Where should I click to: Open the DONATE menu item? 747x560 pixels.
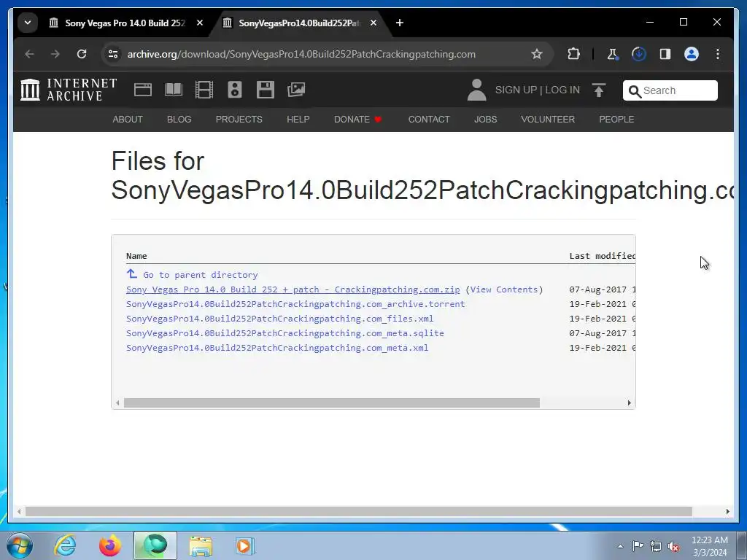357,120
